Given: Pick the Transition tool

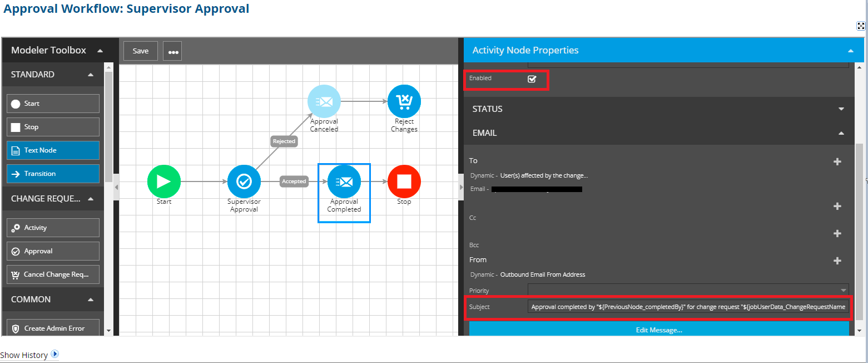Looking at the screenshot, I should (52, 173).
